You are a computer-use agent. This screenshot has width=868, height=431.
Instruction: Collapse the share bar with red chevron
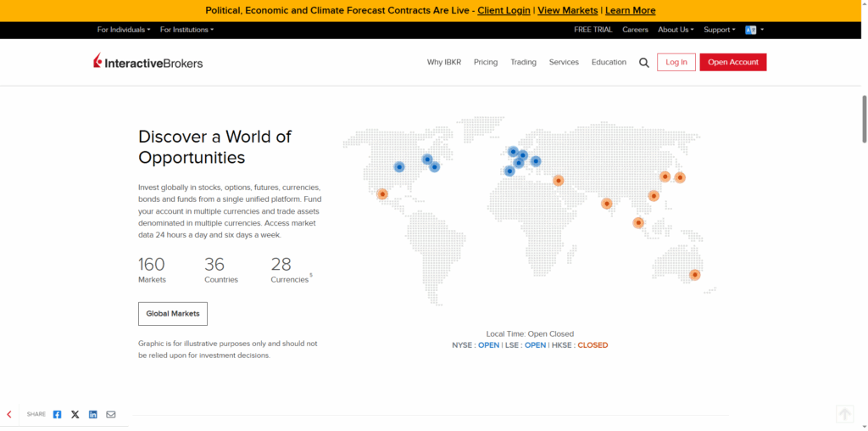point(9,414)
